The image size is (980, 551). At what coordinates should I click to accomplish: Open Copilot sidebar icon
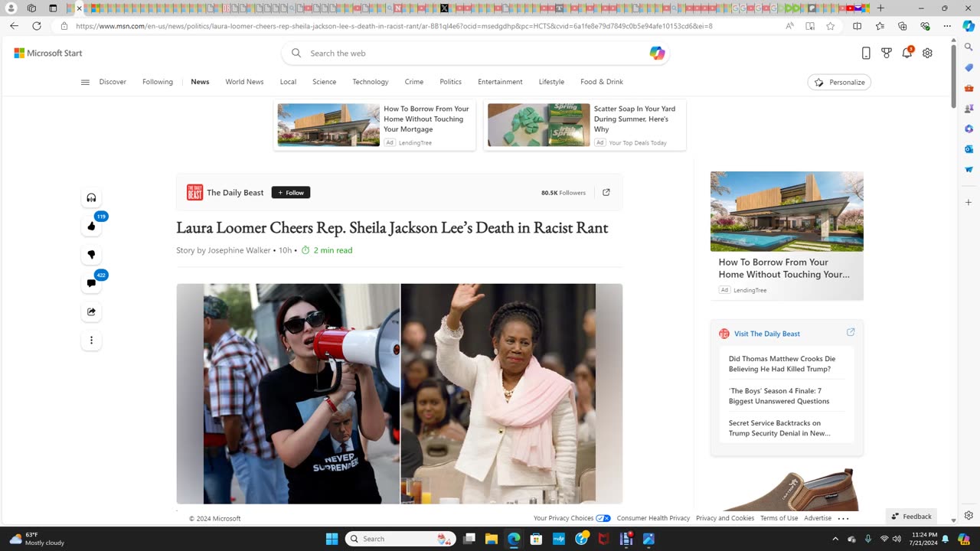coord(969,26)
